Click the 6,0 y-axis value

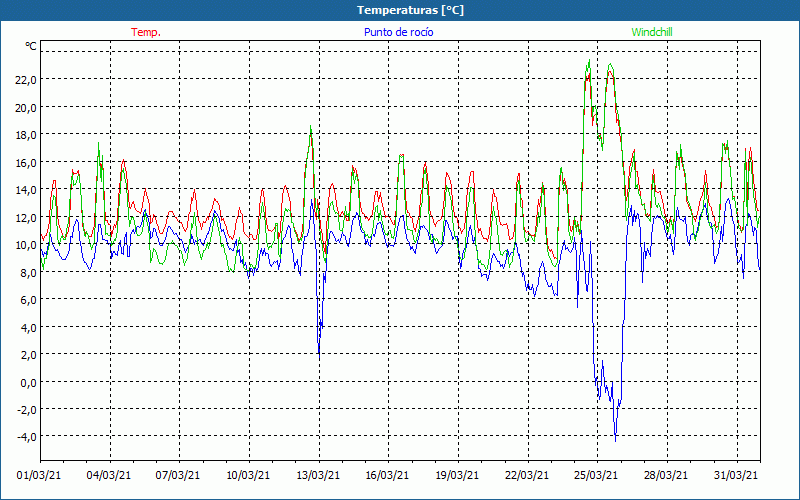click(28, 300)
